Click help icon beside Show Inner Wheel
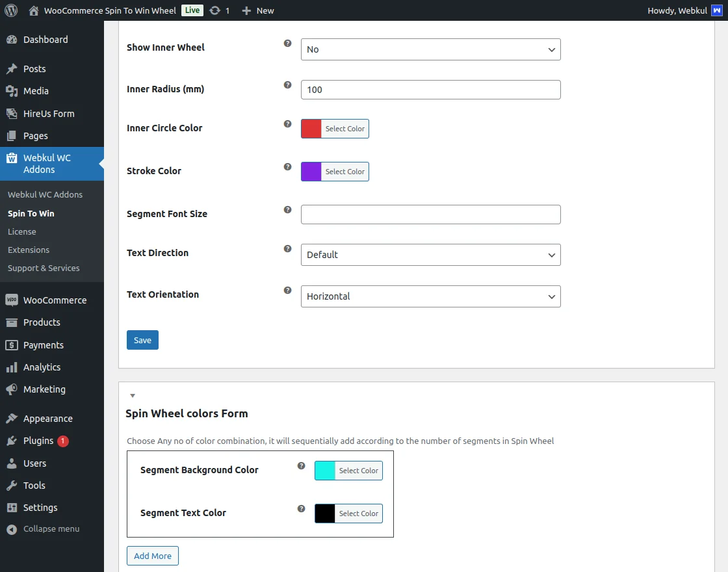 point(287,44)
